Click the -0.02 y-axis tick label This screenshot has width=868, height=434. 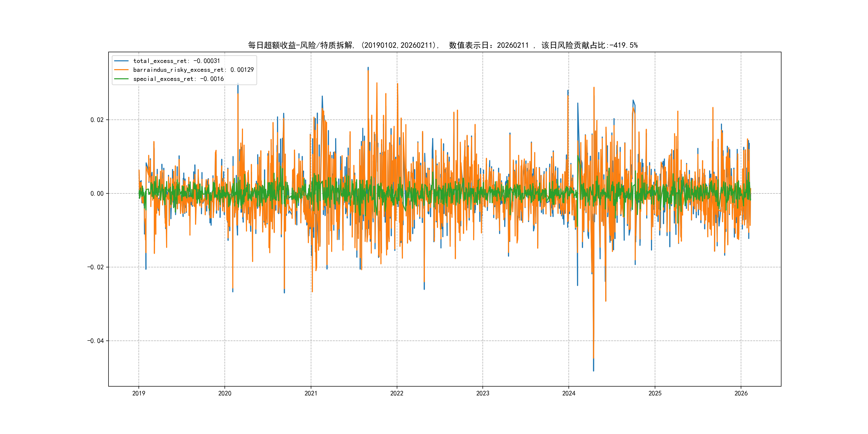pyautogui.click(x=95, y=267)
